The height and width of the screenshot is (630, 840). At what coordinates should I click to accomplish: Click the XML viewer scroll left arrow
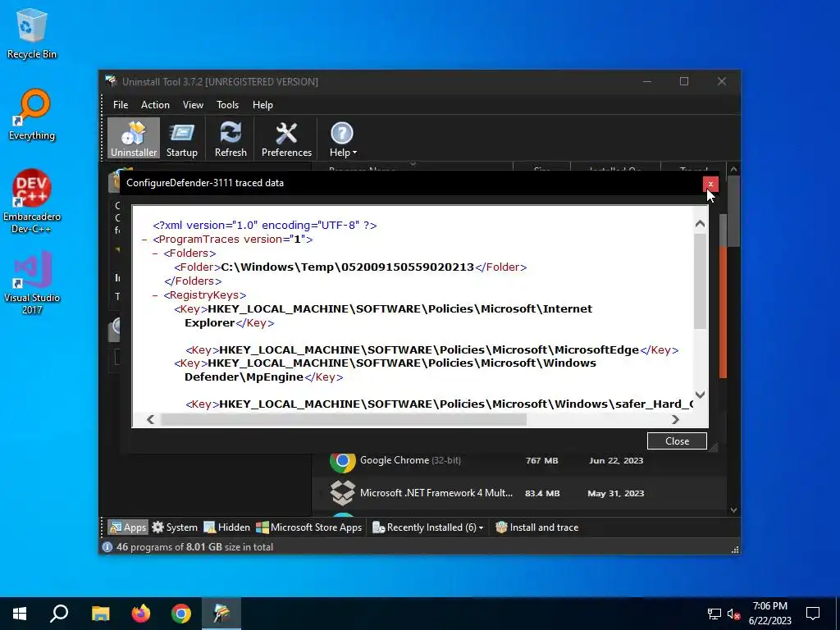click(151, 419)
